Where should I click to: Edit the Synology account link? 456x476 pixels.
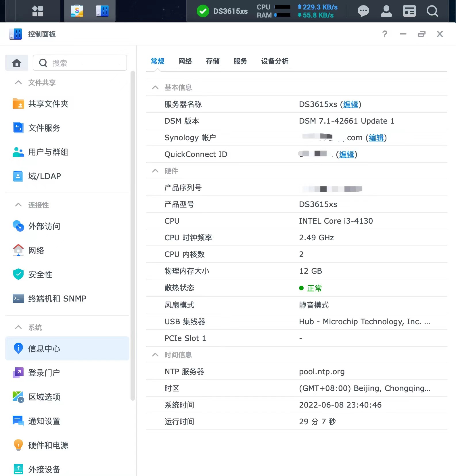pos(376,138)
